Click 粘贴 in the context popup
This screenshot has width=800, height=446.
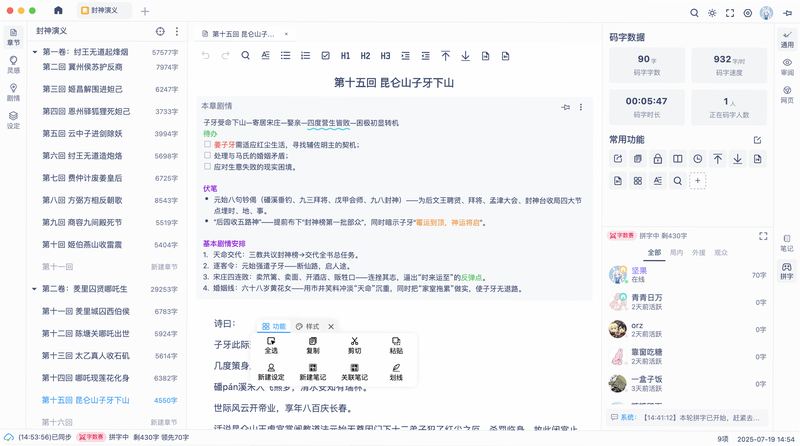click(x=396, y=345)
